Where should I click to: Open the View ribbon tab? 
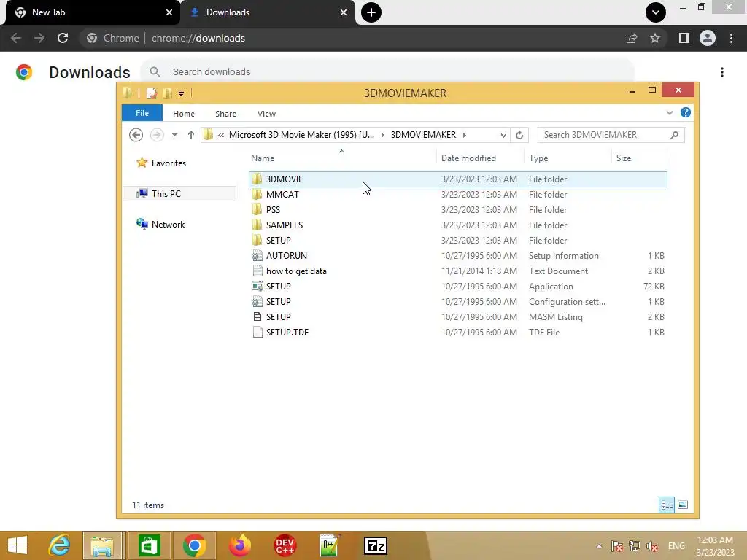(266, 114)
